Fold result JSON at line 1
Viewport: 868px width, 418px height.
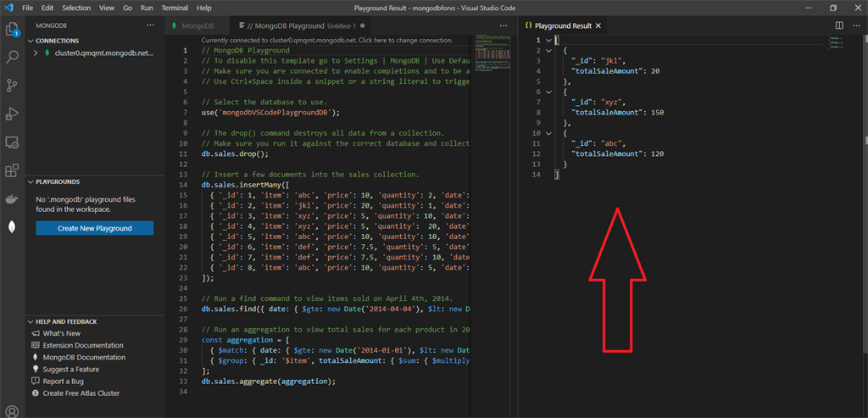click(x=548, y=41)
